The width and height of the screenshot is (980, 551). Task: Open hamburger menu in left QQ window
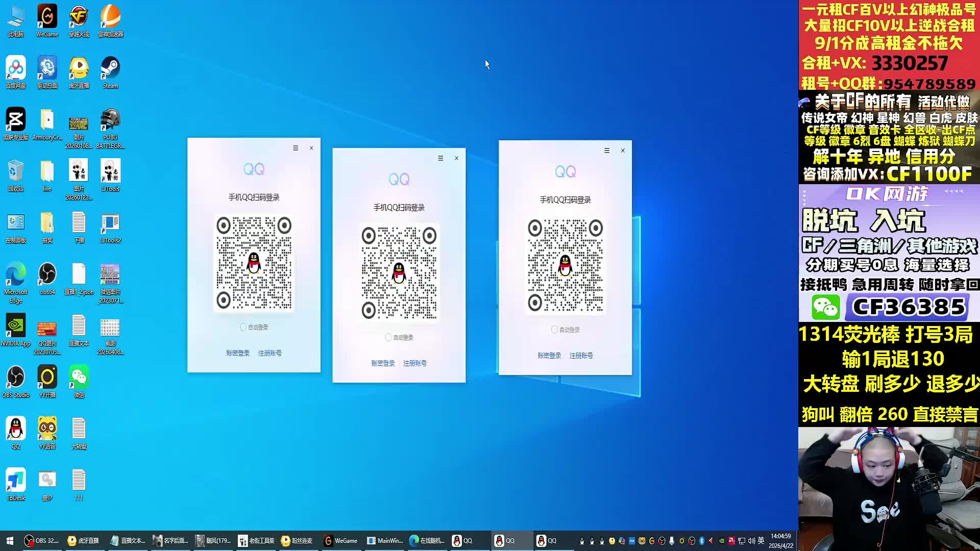[x=296, y=148]
